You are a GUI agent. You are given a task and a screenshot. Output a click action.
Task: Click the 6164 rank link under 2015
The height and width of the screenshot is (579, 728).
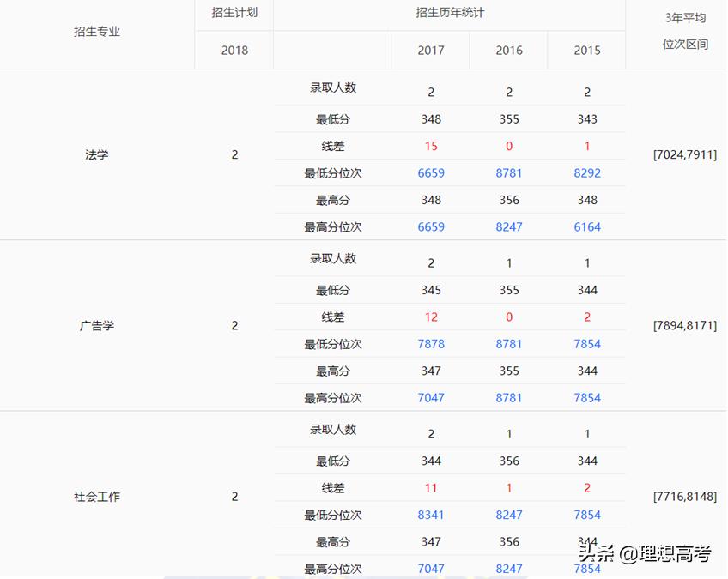click(587, 226)
